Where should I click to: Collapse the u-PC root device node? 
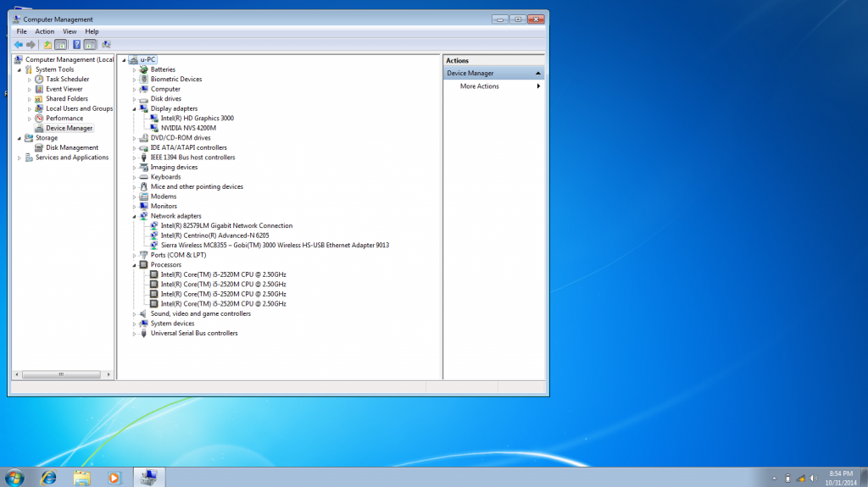(x=124, y=60)
